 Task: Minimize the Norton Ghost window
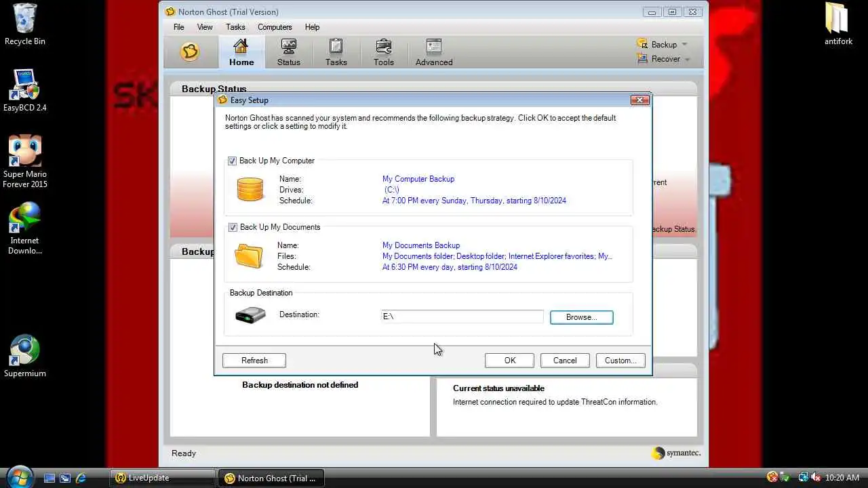[x=652, y=12]
